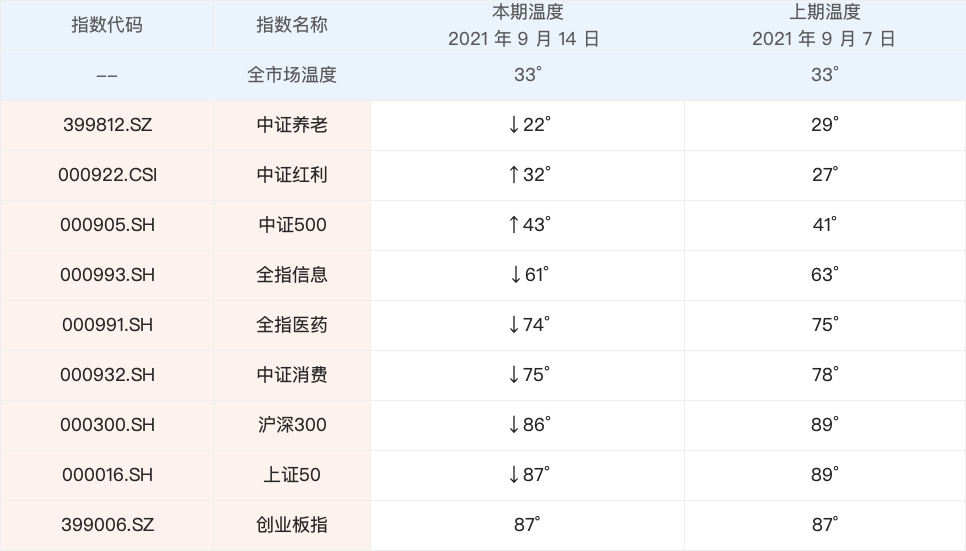
Task: Click the down arrow beside 22°
Action: (x=514, y=125)
